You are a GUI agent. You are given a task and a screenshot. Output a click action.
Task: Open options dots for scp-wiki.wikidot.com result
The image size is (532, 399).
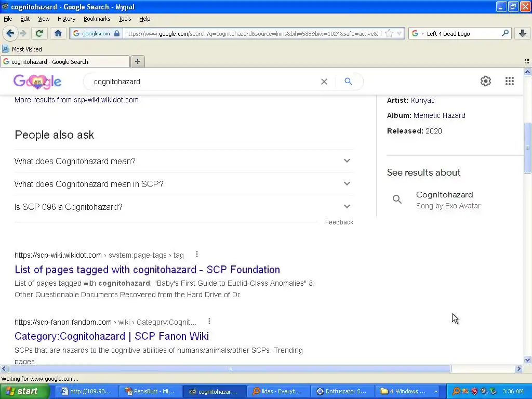[197, 255]
